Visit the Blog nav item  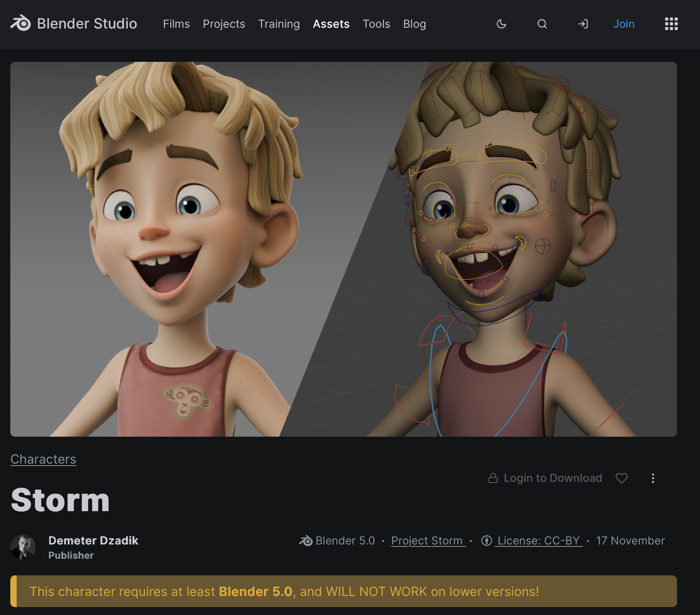click(x=415, y=24)
